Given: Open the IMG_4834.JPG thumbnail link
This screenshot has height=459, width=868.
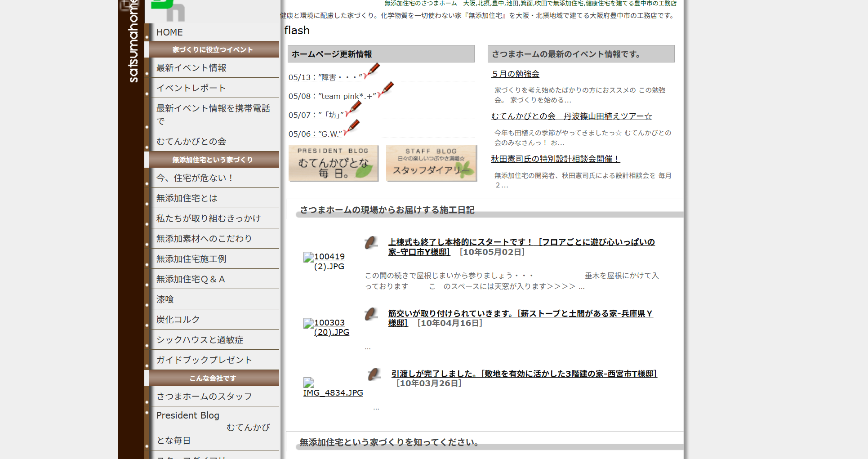Looking at the screenshot, I should coord(333,392).
